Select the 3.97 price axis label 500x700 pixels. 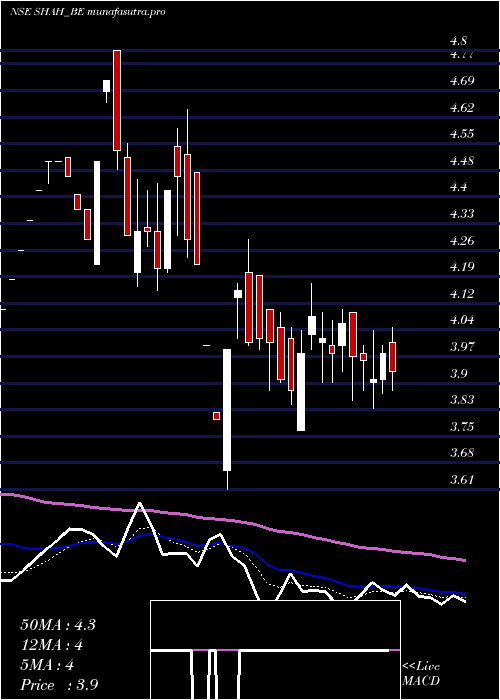(462, 347)
